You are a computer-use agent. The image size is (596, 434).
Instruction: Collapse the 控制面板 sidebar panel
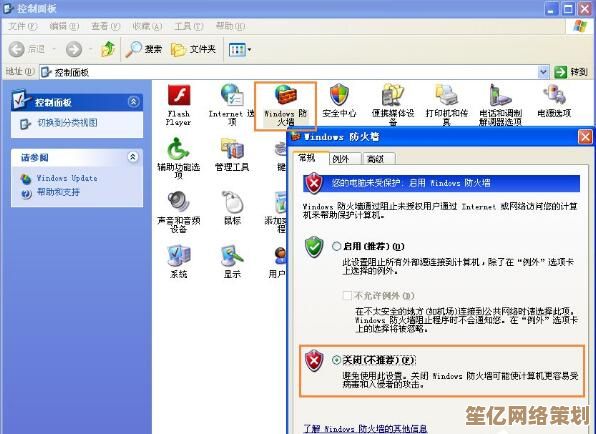pos(133,102)
